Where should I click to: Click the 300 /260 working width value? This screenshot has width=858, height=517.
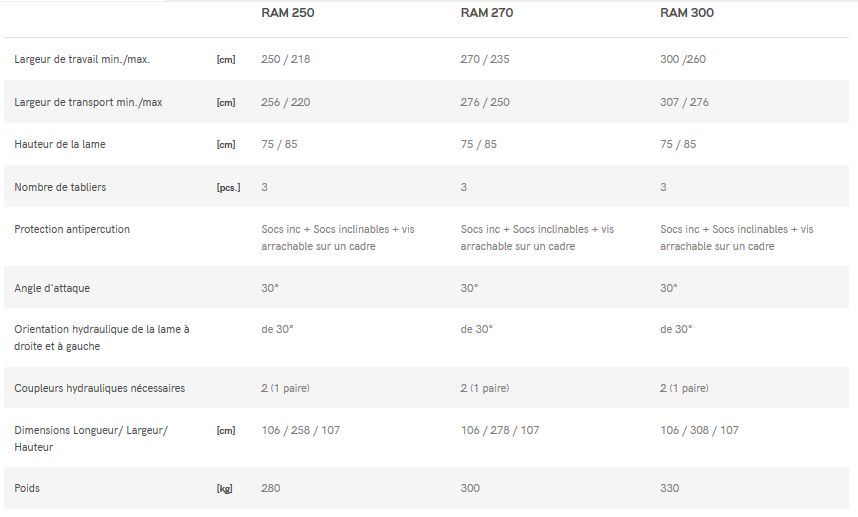[x=683, y=59]
